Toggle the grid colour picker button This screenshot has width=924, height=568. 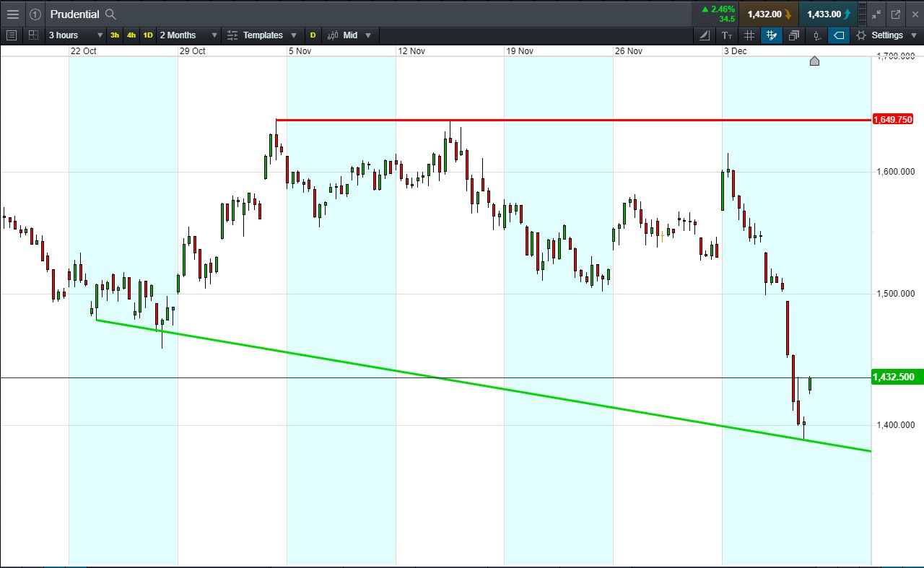click(772, 35)
